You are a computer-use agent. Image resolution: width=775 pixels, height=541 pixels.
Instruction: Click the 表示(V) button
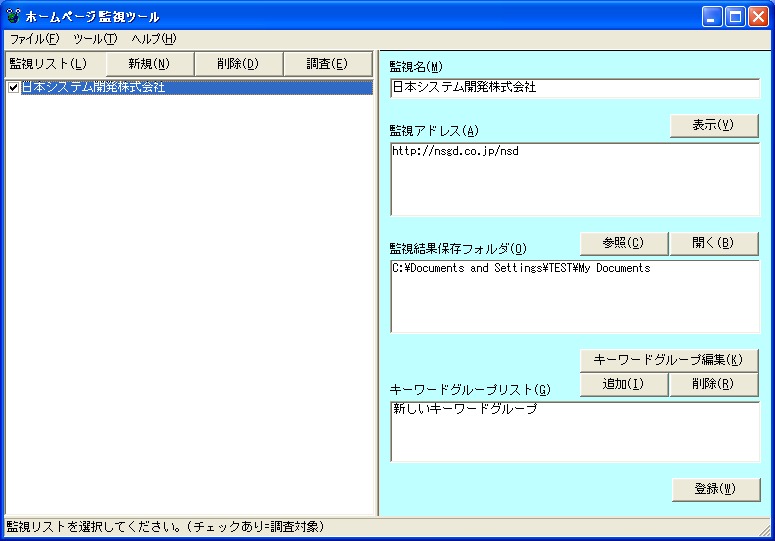click(x=714, y=125)
